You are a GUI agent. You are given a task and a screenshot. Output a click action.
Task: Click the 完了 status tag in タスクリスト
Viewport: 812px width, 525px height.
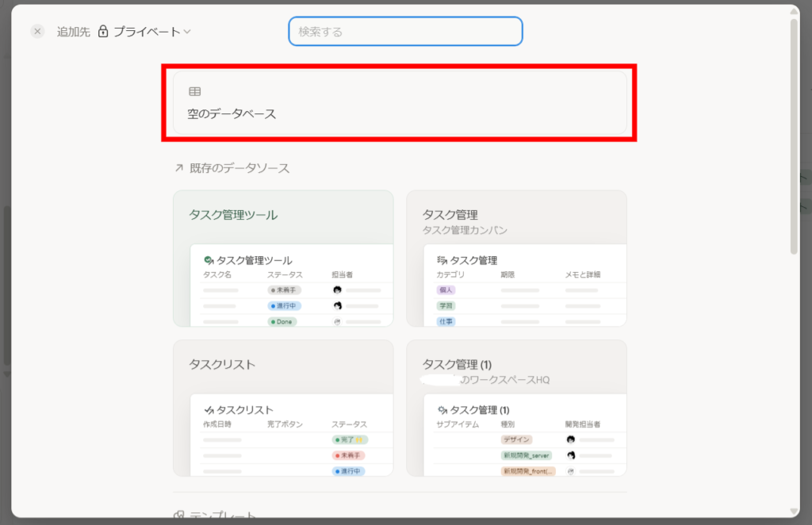[350, 439]
